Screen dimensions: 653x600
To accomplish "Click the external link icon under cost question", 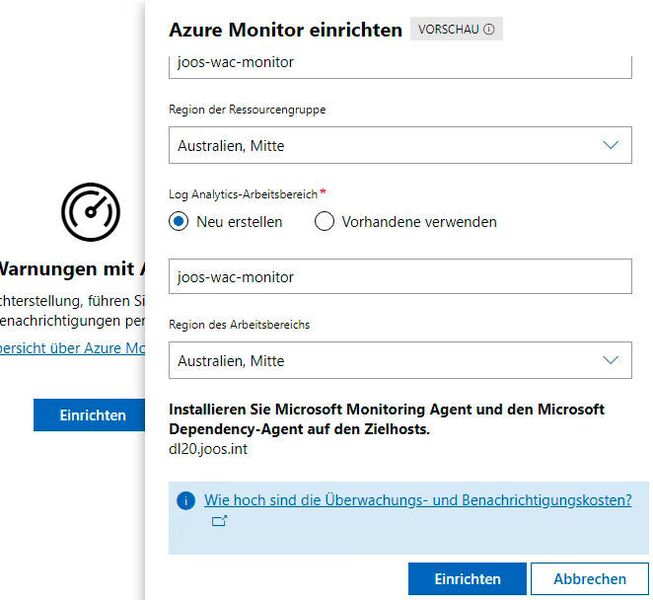I will point(219,520).
